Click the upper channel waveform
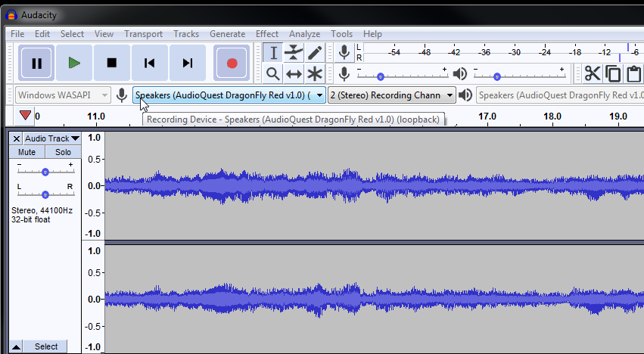This screenshot has width=644, height=354. (374, 185)
